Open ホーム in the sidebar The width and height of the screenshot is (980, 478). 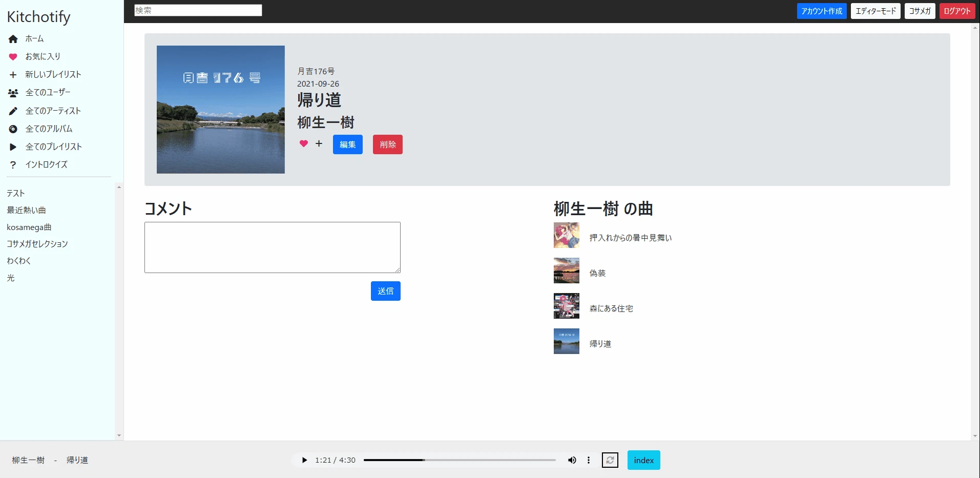[34, 39]
